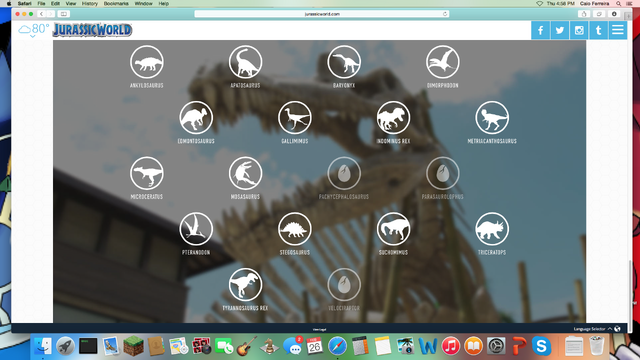Click the Jurassic World logo

coord(93,30)
